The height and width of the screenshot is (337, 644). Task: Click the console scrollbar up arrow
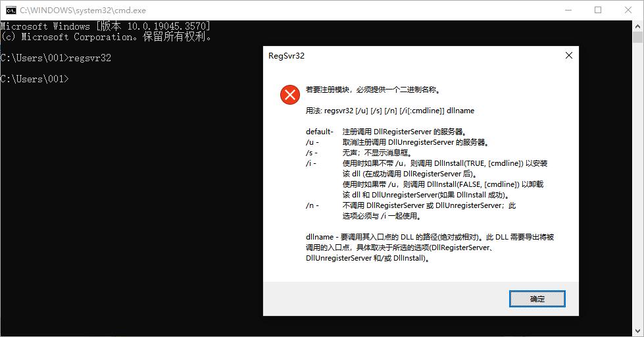tap(638, 26)
